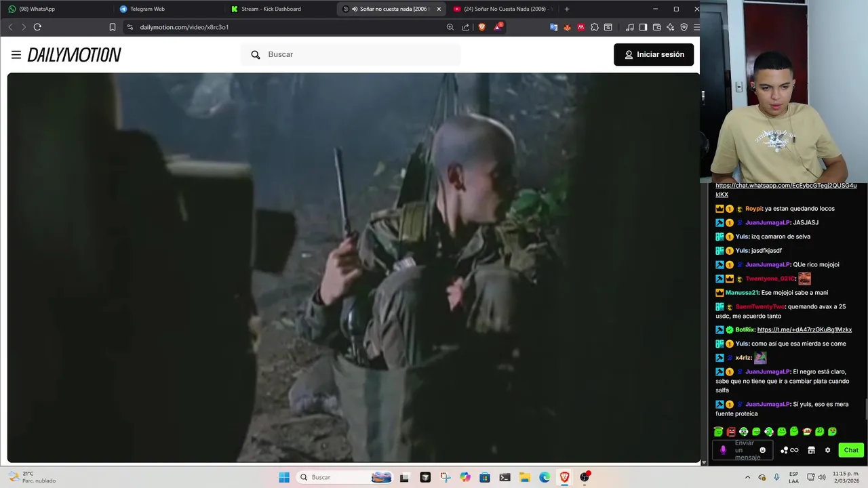Open the tab search icon
The width and height of the screenshot is (868, 488).
pos(608,27)
